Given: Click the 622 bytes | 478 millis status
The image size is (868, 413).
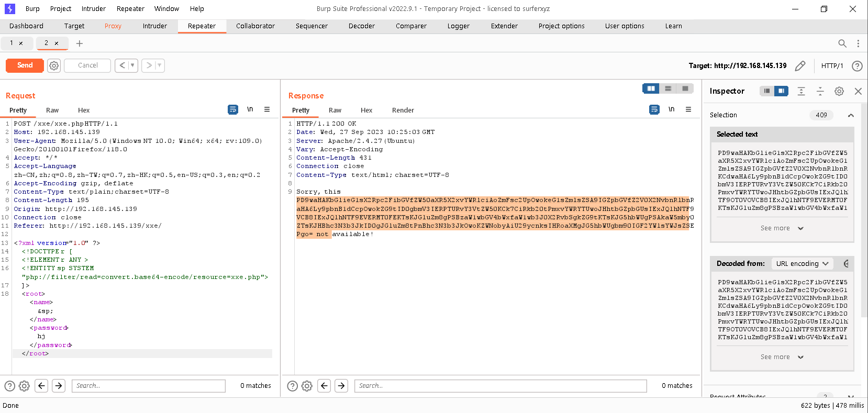Looking at the screenshot, I should (832, 406).
